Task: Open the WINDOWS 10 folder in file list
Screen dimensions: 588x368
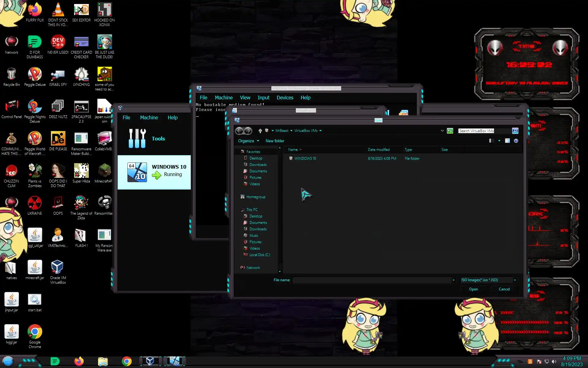Action: tap(305, 159)
